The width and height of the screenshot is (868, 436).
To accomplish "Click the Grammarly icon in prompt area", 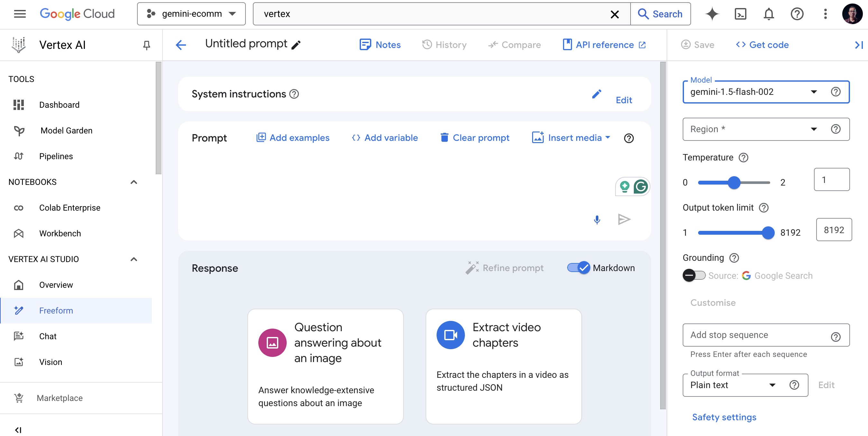I will [x=641, y=186].
